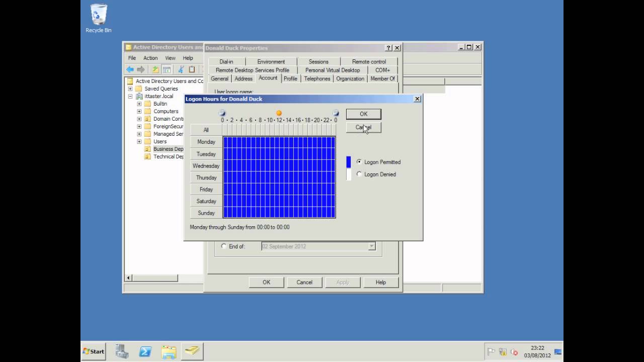Screen dimensions: 644x362
Task: Expand the Managed Service Accounts node
Action: click(x=139, y=134)
